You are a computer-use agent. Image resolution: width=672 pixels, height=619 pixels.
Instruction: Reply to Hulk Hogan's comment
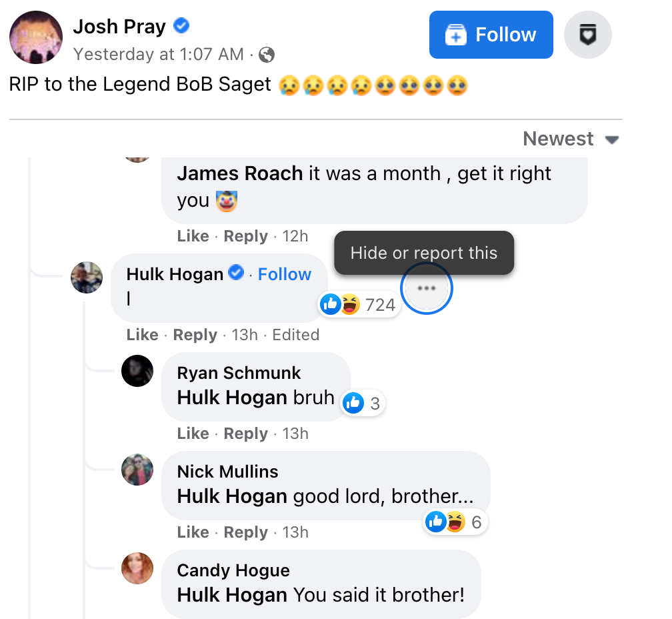click(x=195, y=335)
